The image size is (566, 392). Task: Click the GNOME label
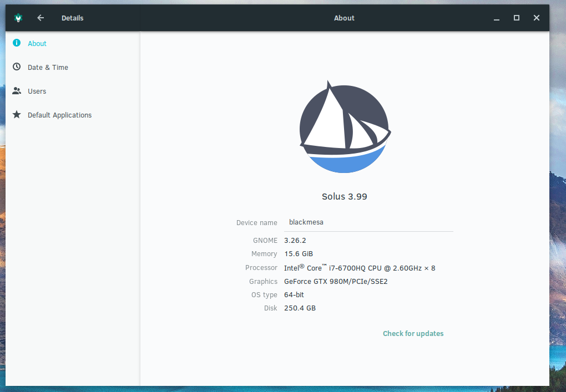tap(265, 241)
